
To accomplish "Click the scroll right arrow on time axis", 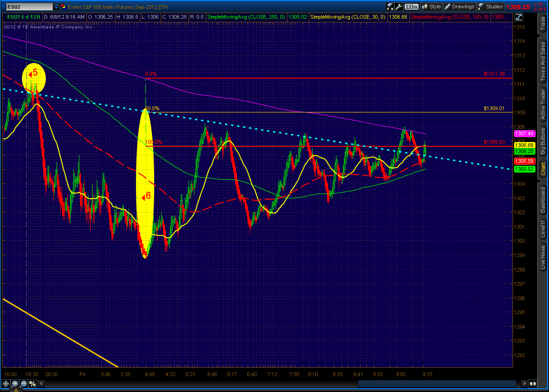I will [524, 384].
